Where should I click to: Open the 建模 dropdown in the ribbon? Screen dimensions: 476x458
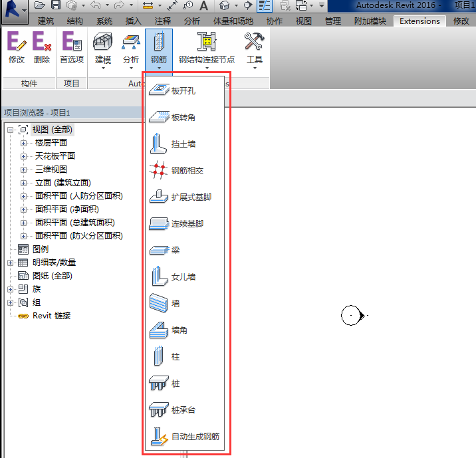point(103,49)
